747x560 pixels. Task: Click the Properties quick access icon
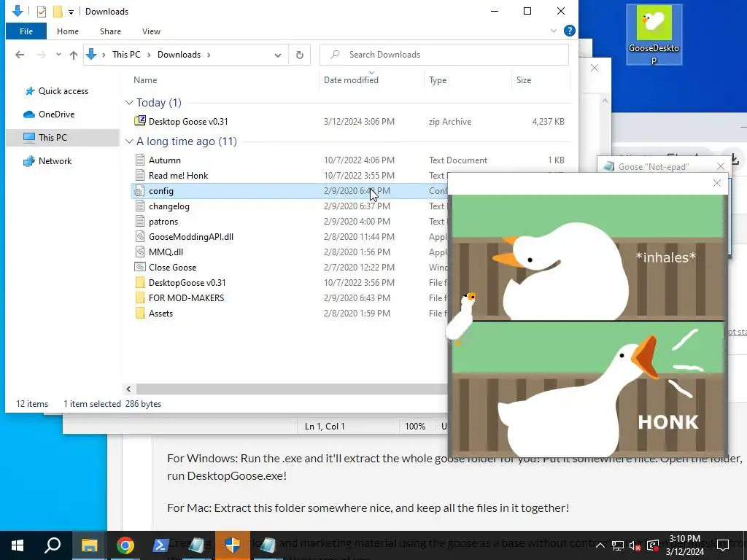pos(42,12)
